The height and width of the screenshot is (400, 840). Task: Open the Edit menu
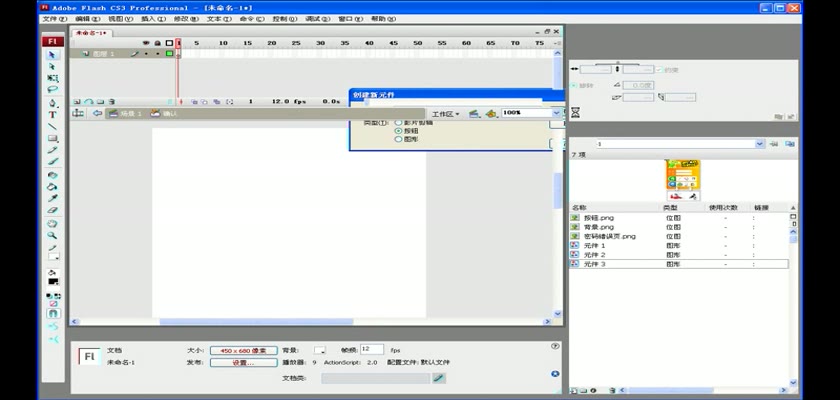88,19
